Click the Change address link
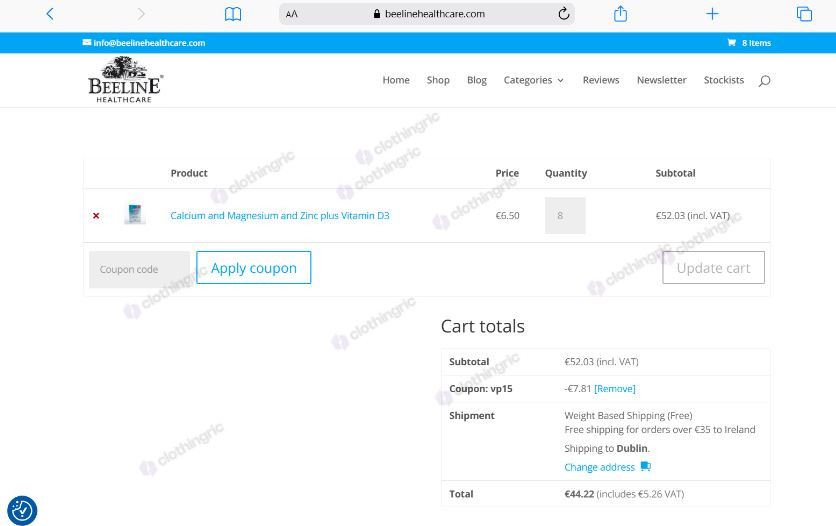Viewport: 836px width, 526px height. [599, 467]
